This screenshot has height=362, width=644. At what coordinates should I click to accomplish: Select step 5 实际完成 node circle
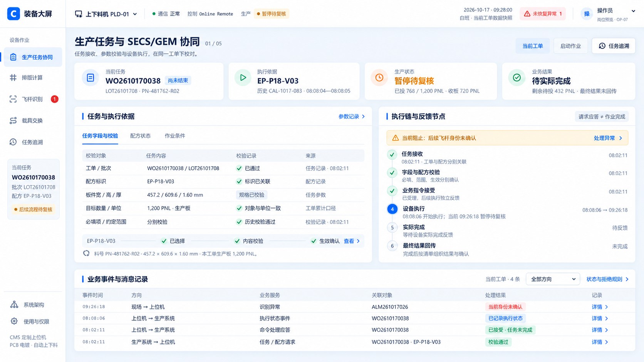pyautogui.click(x=392, y=228)
